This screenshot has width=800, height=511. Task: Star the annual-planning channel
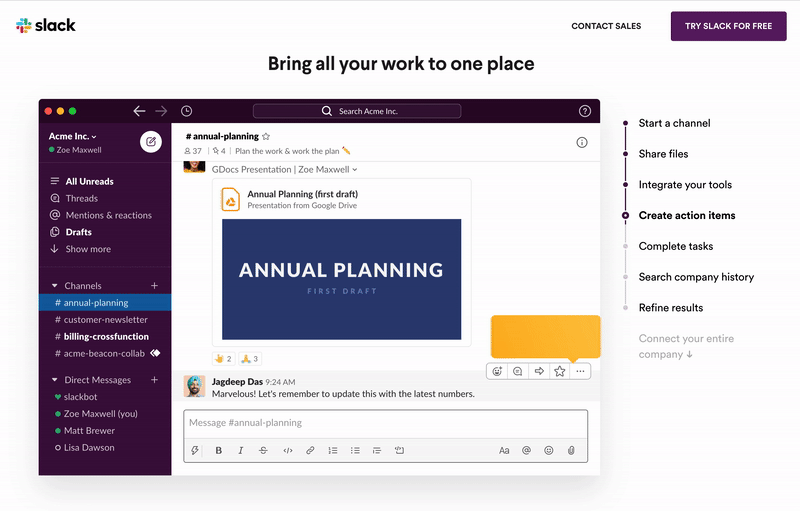266,136
